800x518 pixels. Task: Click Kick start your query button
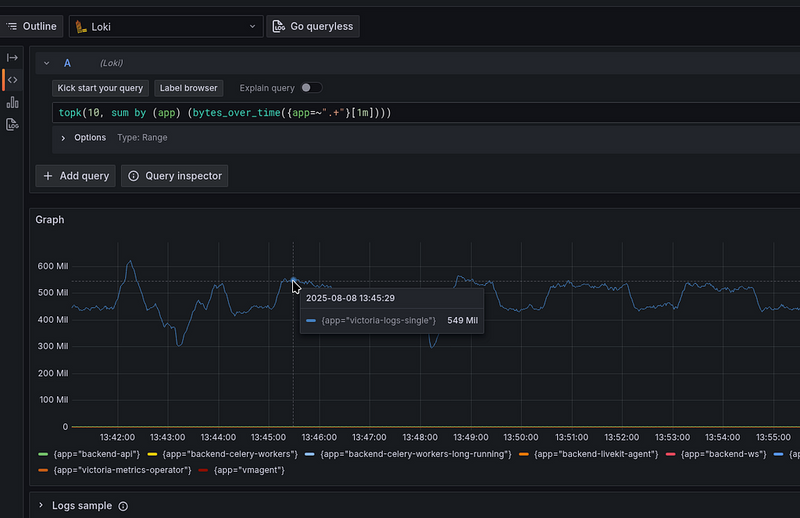click(101, 88)
